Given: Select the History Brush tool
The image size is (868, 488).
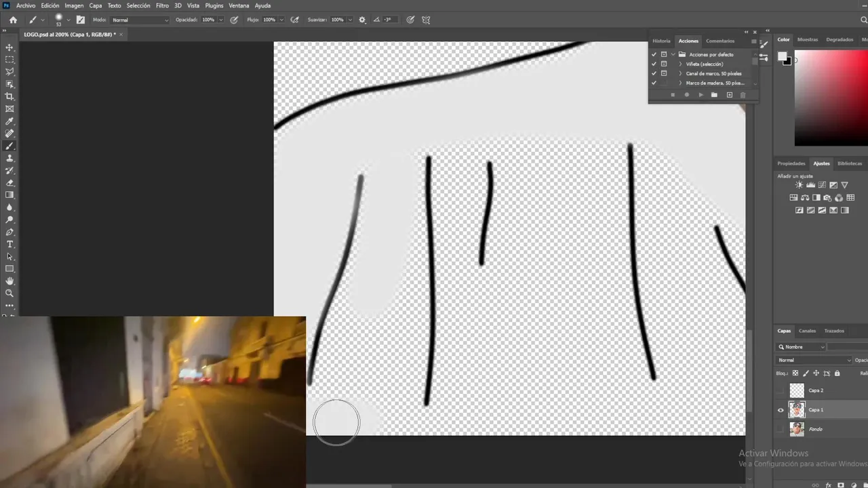Looking at the screenshot, I should tap(9, 170).
